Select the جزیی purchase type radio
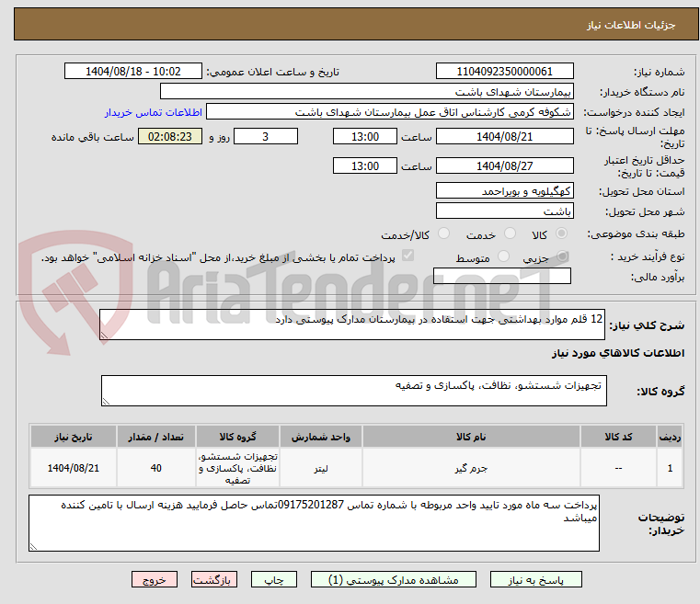700x604 pixels. tap(562, 256)
